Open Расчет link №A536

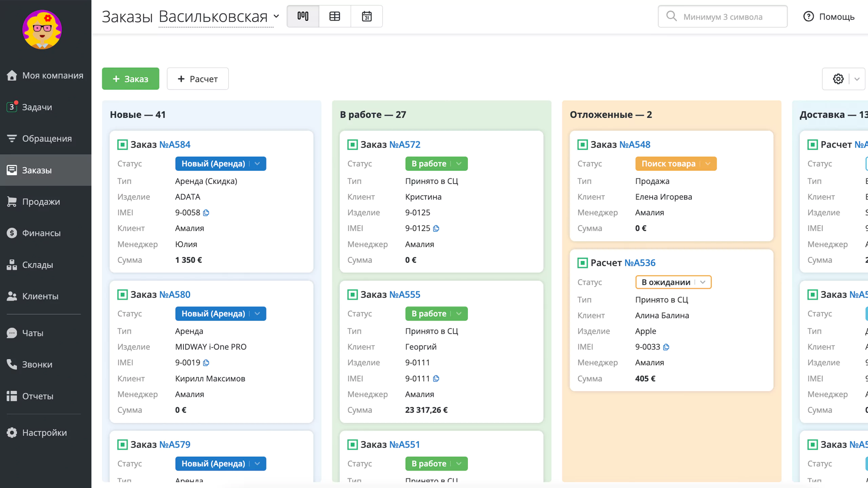point(640,263)
